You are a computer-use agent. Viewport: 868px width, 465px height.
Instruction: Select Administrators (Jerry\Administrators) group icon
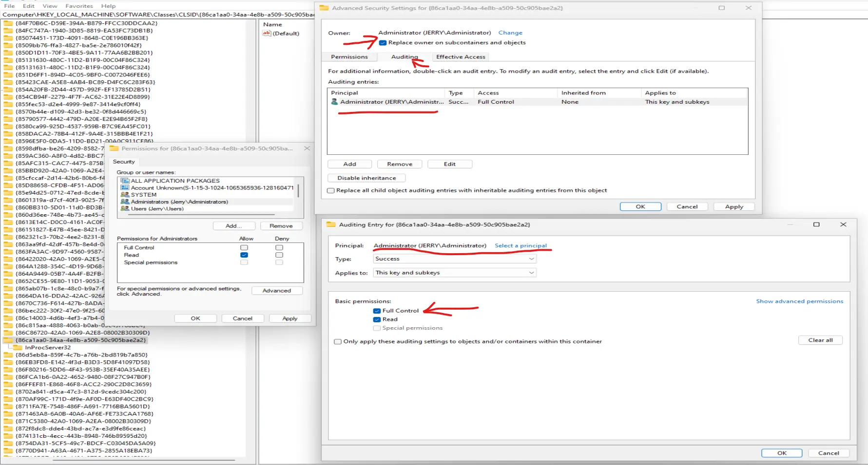click(x=125, y=202)
